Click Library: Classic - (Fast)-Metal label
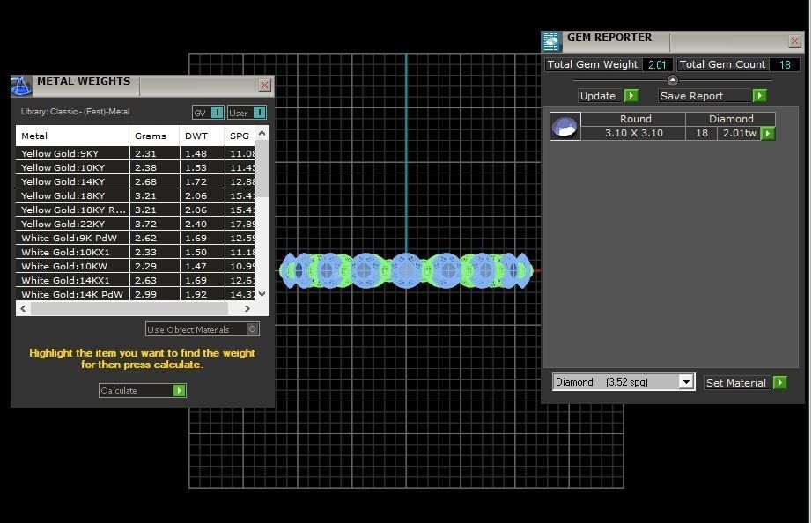This screenshot has height=523, width=812. point(75,111)
